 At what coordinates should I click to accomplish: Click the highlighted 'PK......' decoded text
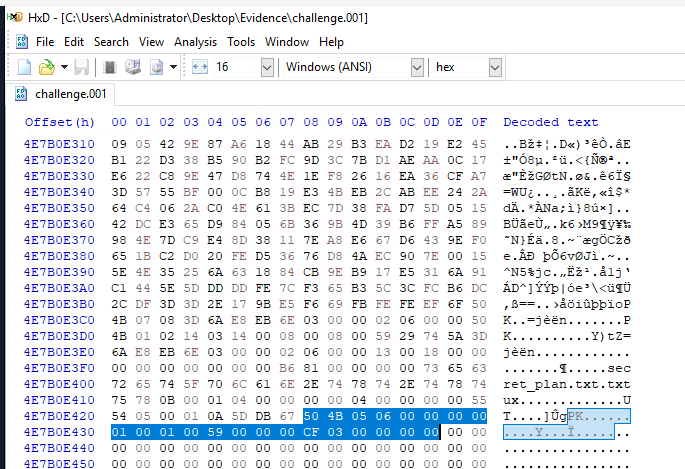point(599,416)
